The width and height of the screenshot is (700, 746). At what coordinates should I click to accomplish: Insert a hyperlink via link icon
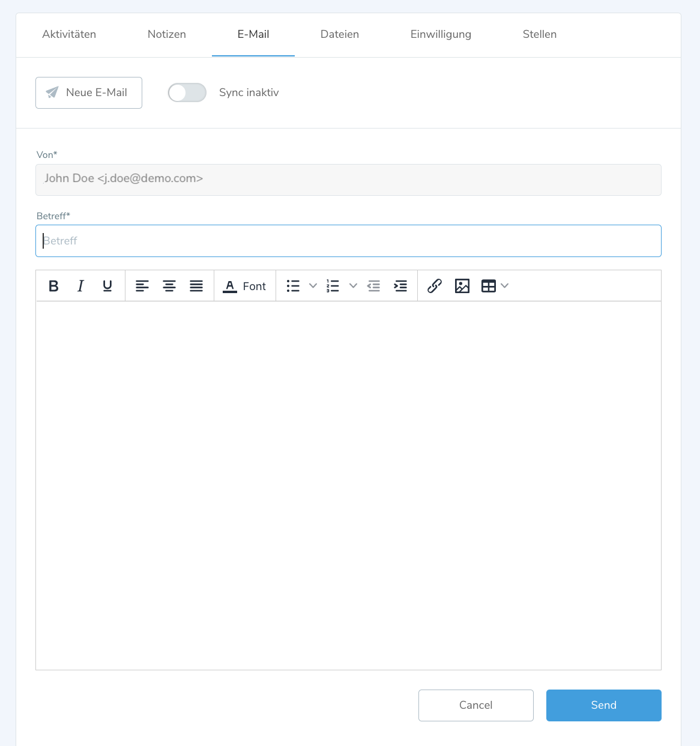[x=435, y=286]
